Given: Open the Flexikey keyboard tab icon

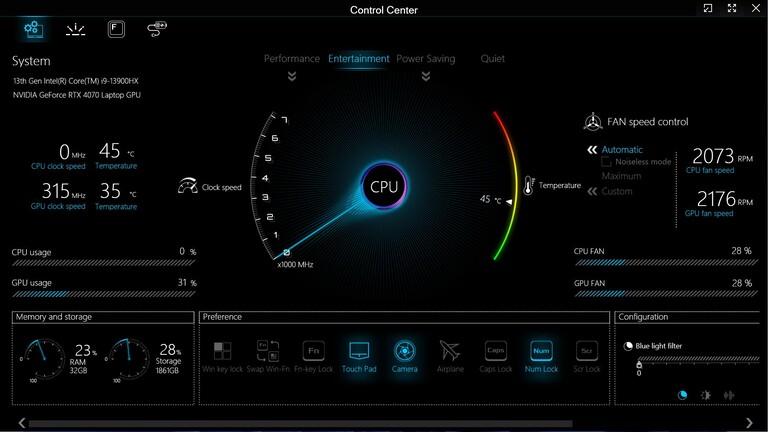Looking at the screenshot, I should pyautogui.click(x=116, y=29).
